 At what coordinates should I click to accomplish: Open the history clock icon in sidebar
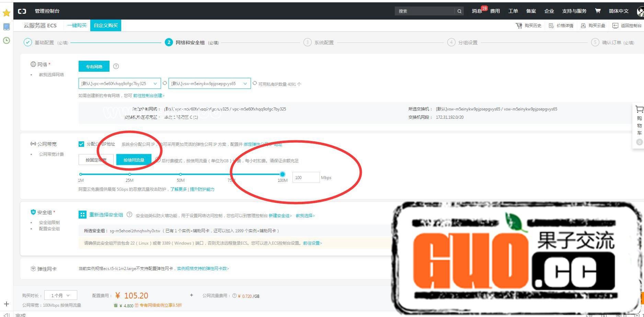7,40
